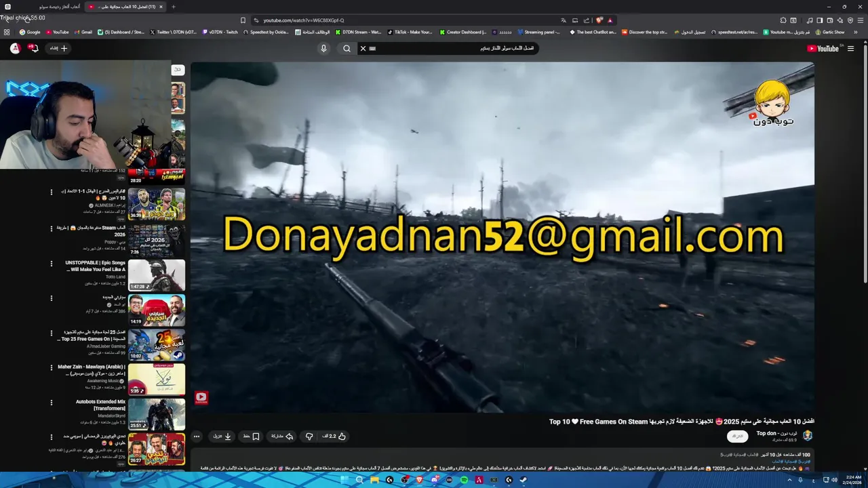This screenshot has height=488, width=868.
Task: Open the three-dot more actions under the video
Action: click(x=197, y=436)
